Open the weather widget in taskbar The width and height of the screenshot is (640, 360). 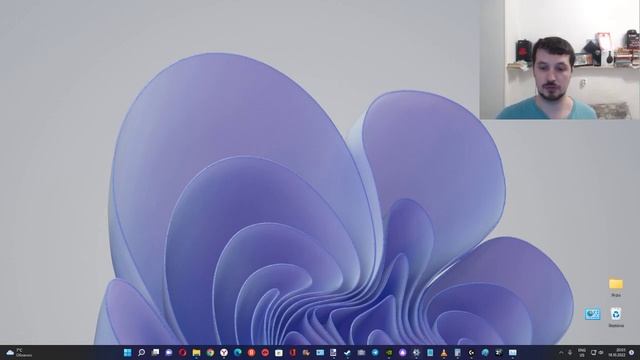pos(18,353)
